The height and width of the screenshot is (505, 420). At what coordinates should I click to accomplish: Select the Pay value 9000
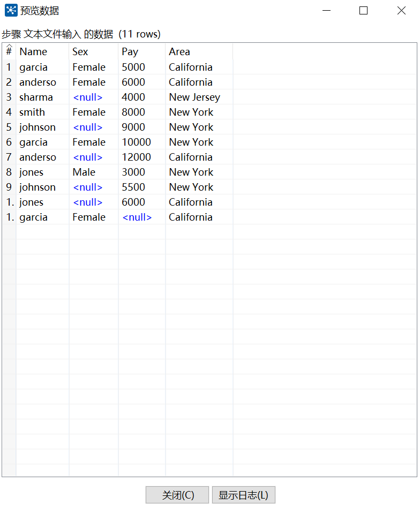(x=142, y=127)
